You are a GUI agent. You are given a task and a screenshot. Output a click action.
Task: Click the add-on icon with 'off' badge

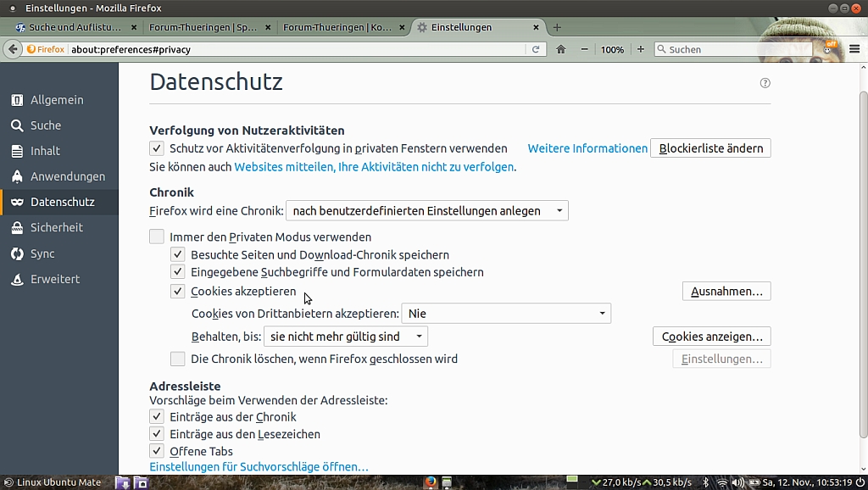point(829,48)
